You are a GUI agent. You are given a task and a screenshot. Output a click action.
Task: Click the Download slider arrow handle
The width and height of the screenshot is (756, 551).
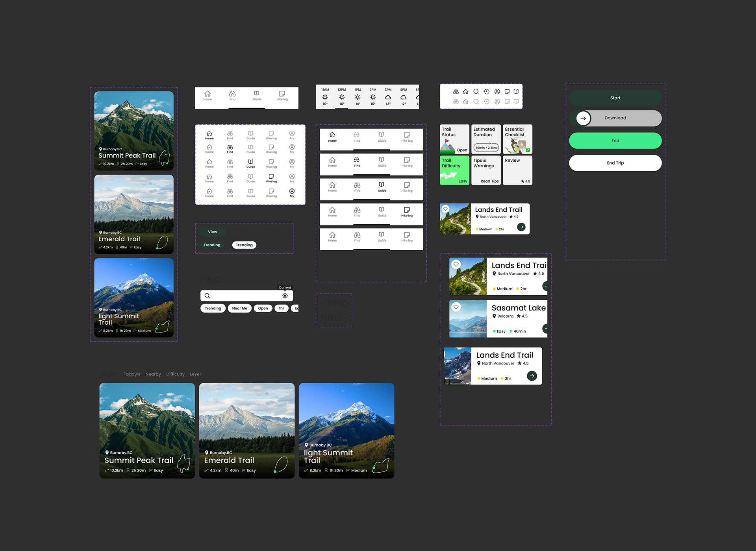tap(583, 118)
